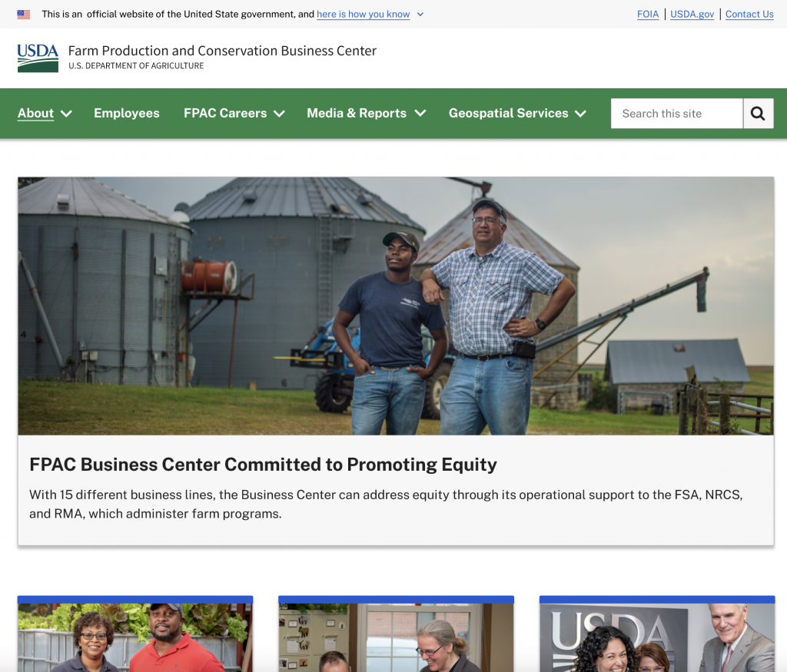The width and height of the screenshot is (787, 672).
Task: Expand the Media & Reports chevron
Action: point(420,114)
